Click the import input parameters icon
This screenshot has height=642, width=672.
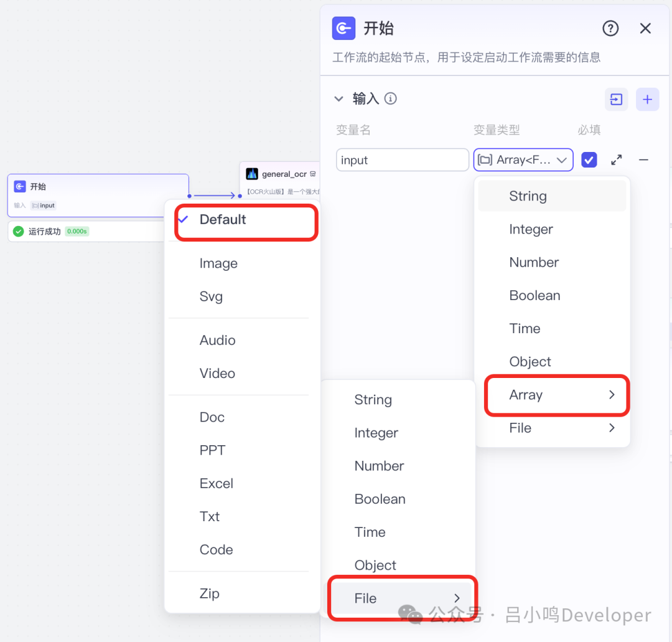616,100
